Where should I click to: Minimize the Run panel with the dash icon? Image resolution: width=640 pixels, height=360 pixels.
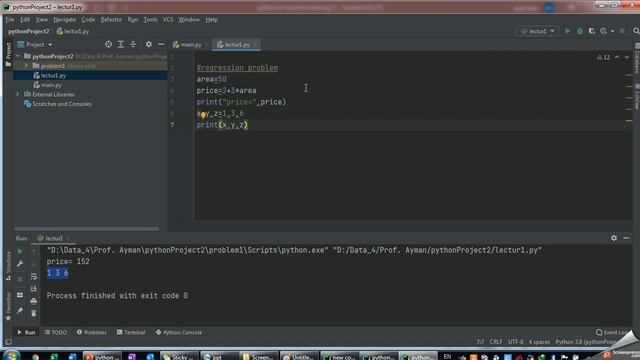(x=627, y=238)
